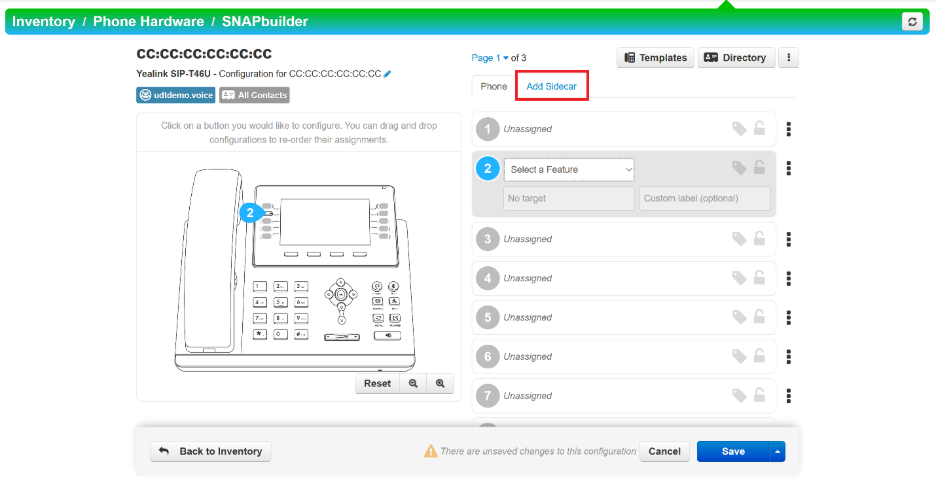Toggle lock icon on row 7
936x483 pixels.
pos(759,395)
